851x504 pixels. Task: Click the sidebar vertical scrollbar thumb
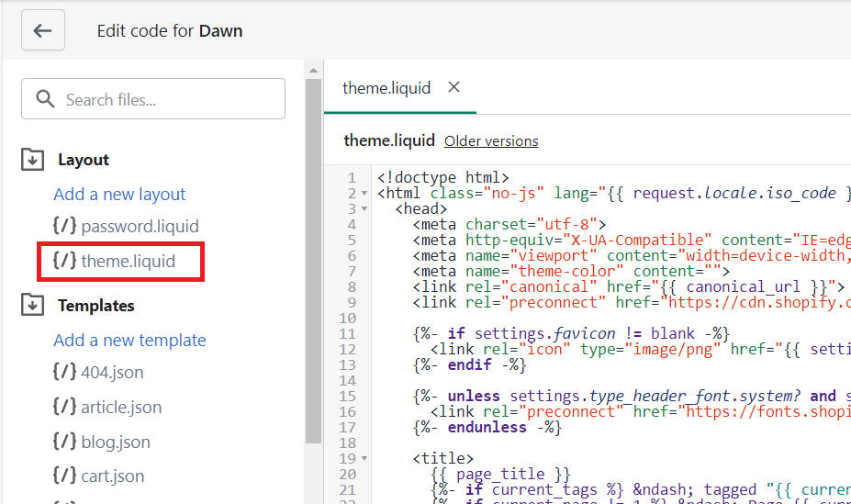point(313,261)
